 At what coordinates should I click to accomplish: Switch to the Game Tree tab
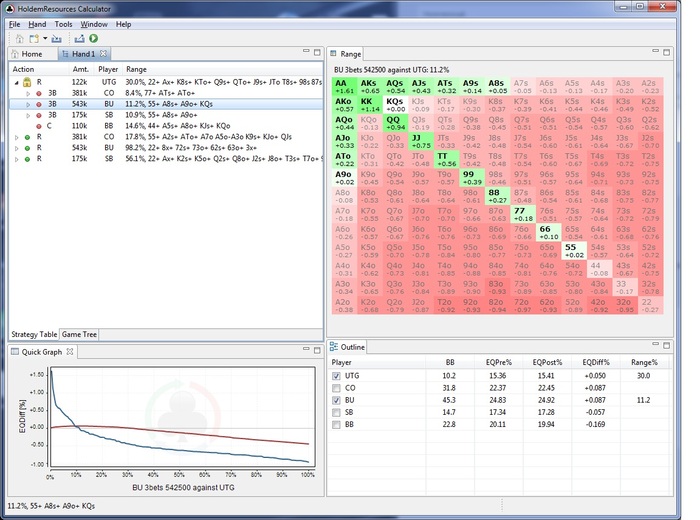point(79,334)
